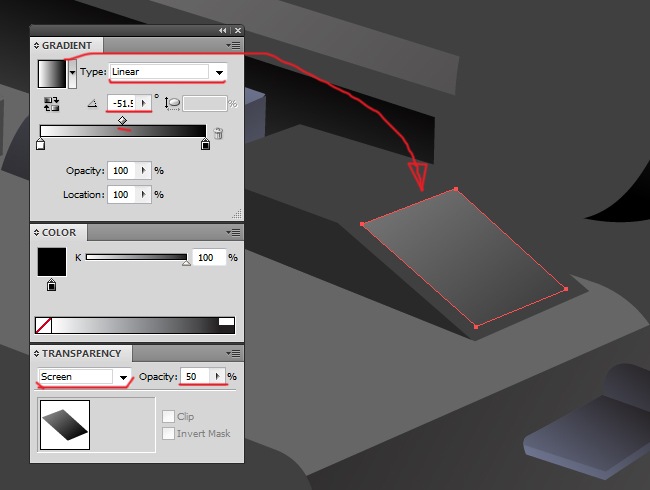Image resolution: width=650 pixels, height=490 pixels.
Task: Select the black gradient stop
Action: pyautogui.click(x=205, y=145)
